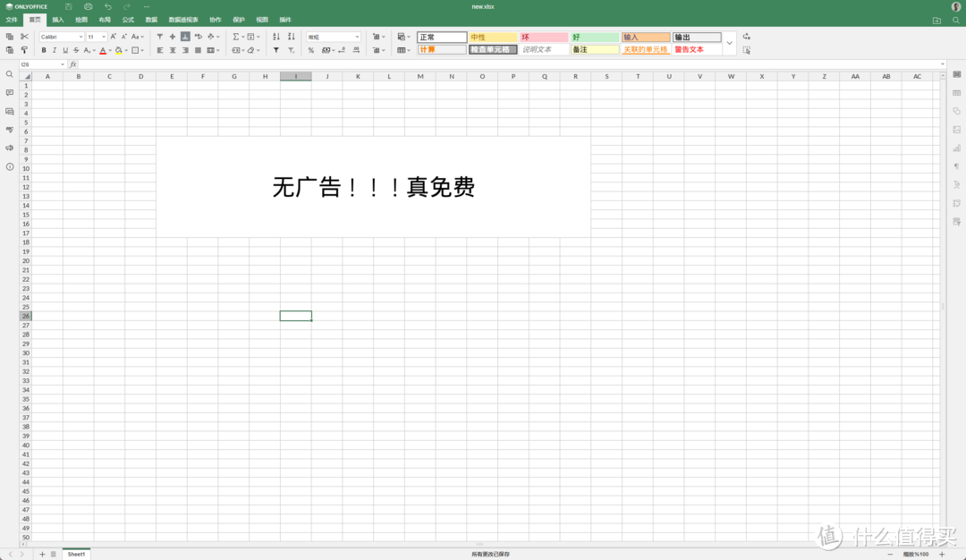
Task: Click the Print icon in title bar
Action: (88, 6)
